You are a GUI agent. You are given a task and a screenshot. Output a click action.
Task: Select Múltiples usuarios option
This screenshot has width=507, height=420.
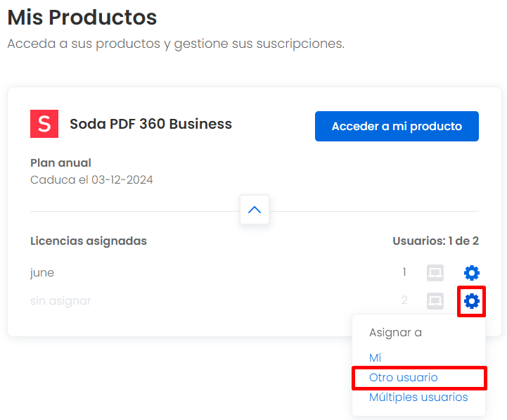tap(418, 397)
